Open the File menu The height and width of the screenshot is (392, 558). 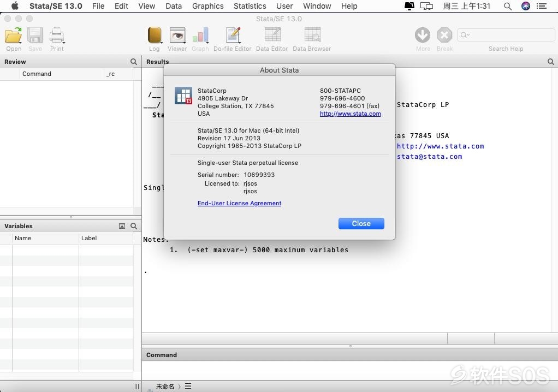[x=98, y=6]
